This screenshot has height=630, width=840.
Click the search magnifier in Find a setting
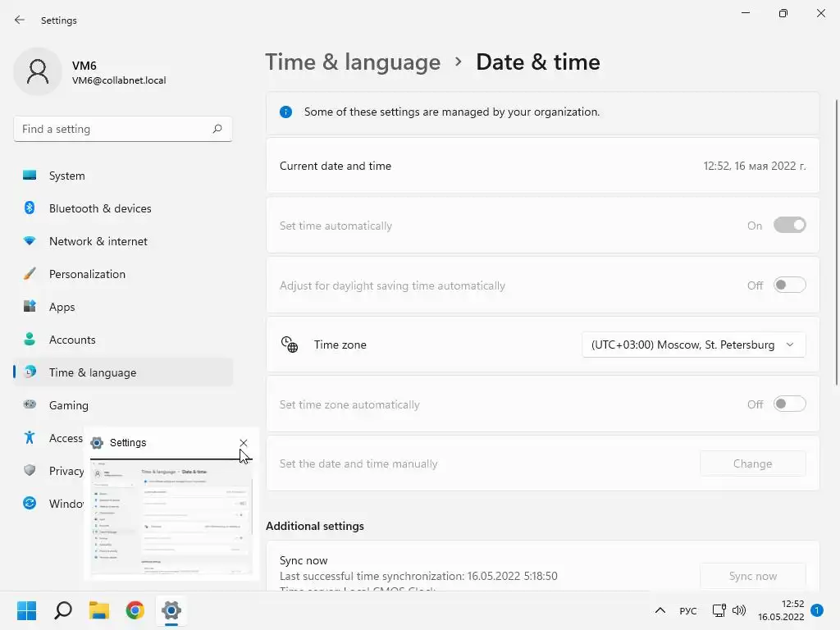(x=217, y=129)
